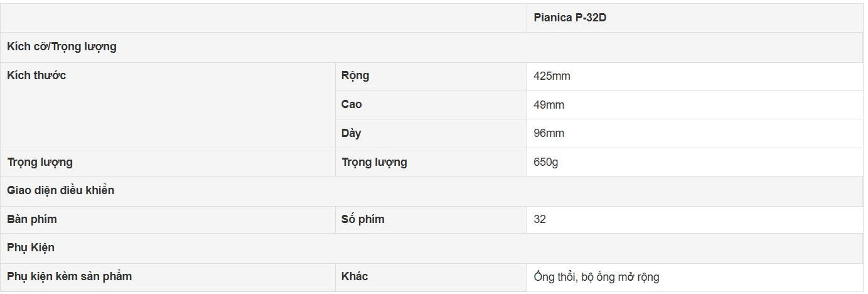Image resolution: width=868 pixels, height=294 pixels.
Task: Select the Trọng lượng sub-label beside 650g
Action: [x=374, y=162]
